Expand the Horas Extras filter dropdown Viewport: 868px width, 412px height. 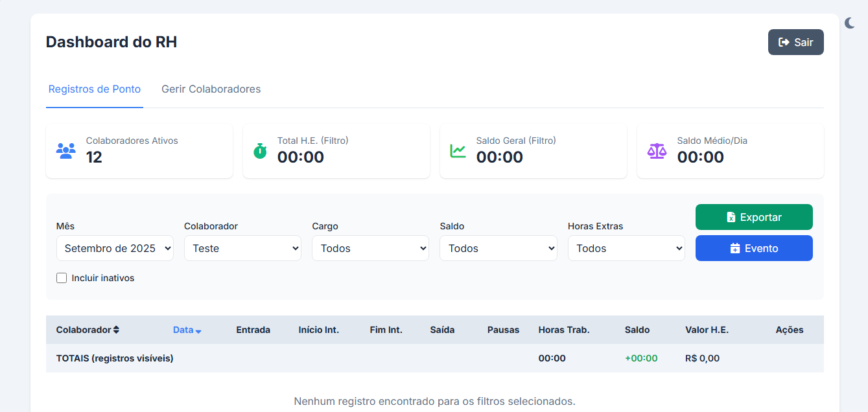pyautogui.click(x=626, y=248)
